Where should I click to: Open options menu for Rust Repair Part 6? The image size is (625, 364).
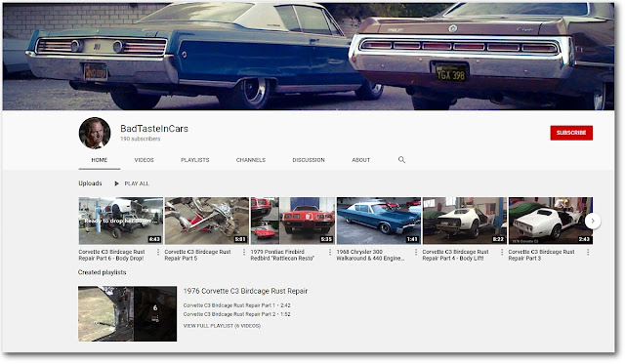click(158, 252)
